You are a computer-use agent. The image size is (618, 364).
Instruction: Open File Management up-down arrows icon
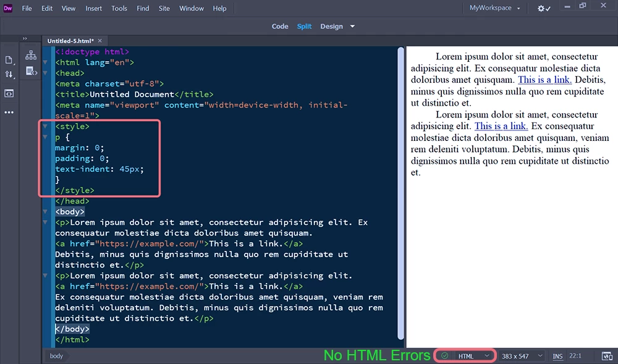coord(9,74)
